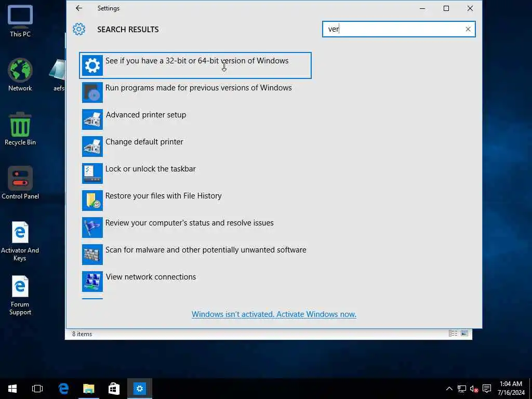Click the Settings gear icon beside SEARCH RESULTS
This screenshot has width=532, height=399.
(x=79, y=29)
